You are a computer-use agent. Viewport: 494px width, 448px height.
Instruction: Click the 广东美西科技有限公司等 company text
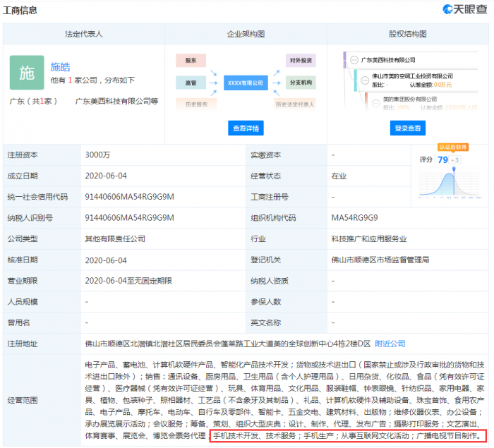coord(116,102)
